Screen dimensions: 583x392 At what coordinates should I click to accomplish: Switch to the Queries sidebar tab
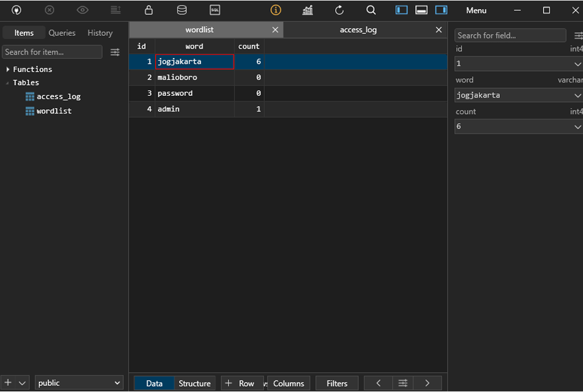pyautogui.click(x=62, y=33)
